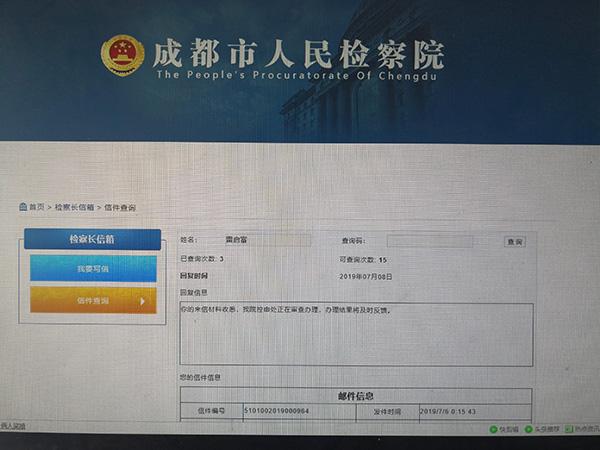Open the orange 信件查询 sidebar button
The height and width of the screenshot is (450, 600).
[93, 301]
